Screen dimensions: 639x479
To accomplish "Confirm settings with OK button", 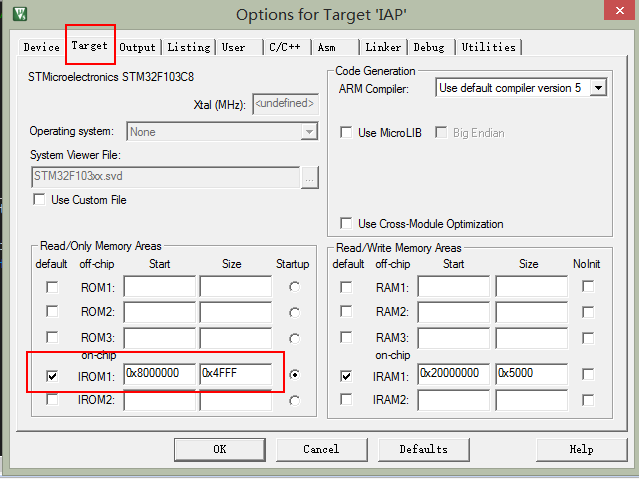I will (220, 449).
